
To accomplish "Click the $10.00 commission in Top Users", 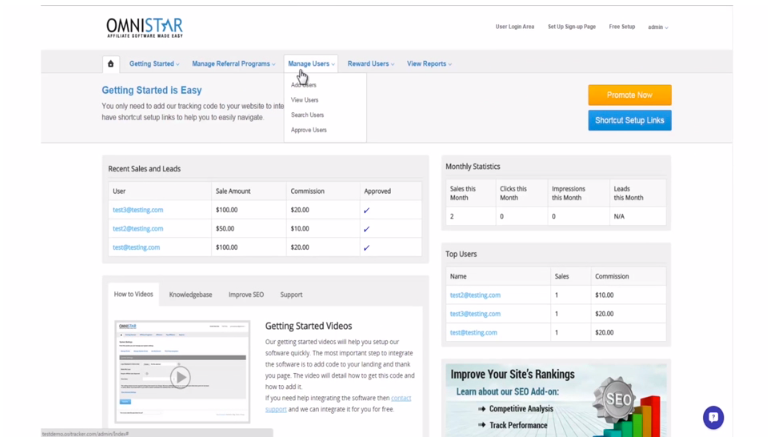I will coord(604,295).
